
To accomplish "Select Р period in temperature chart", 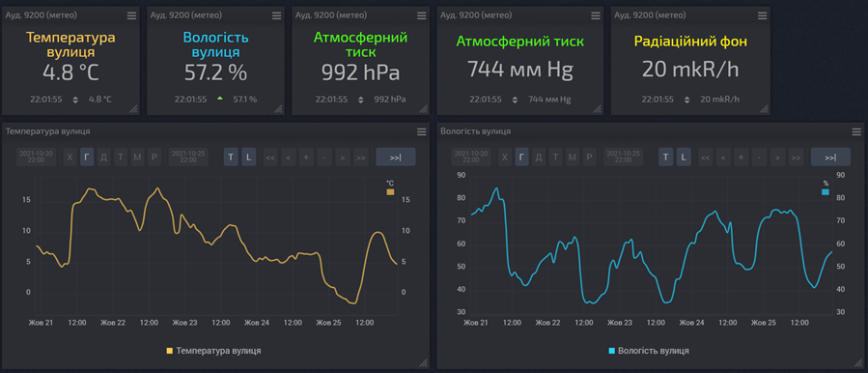I will [x=154, y=157].
